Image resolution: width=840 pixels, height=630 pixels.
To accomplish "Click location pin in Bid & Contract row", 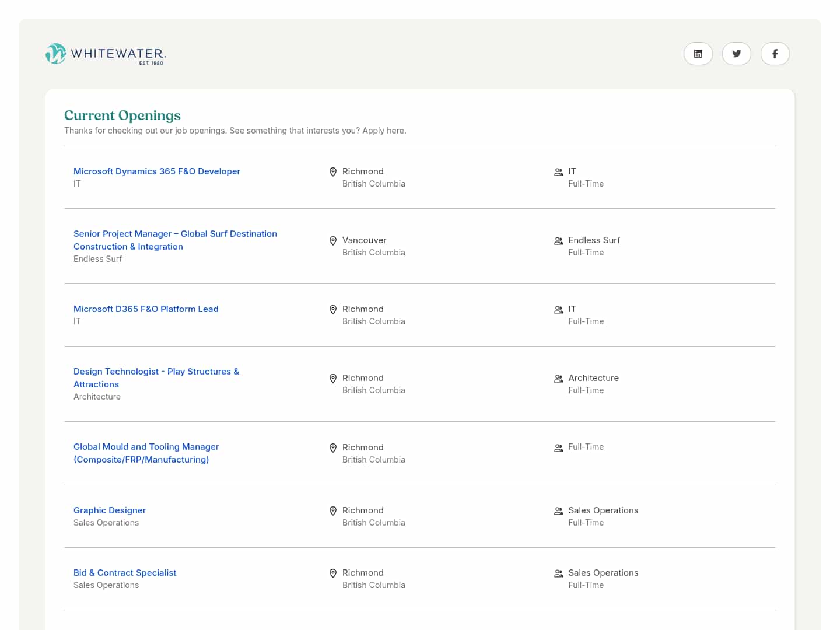I will (333, 573).
